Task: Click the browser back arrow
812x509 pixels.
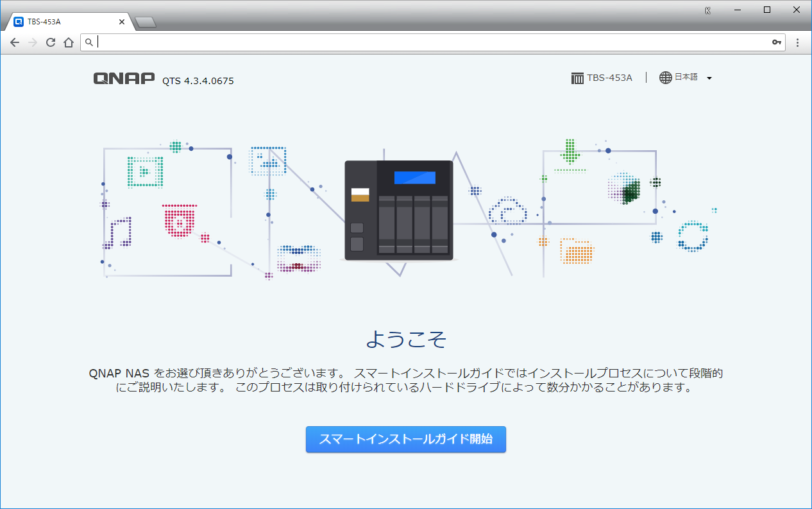Action: point(15,43)
